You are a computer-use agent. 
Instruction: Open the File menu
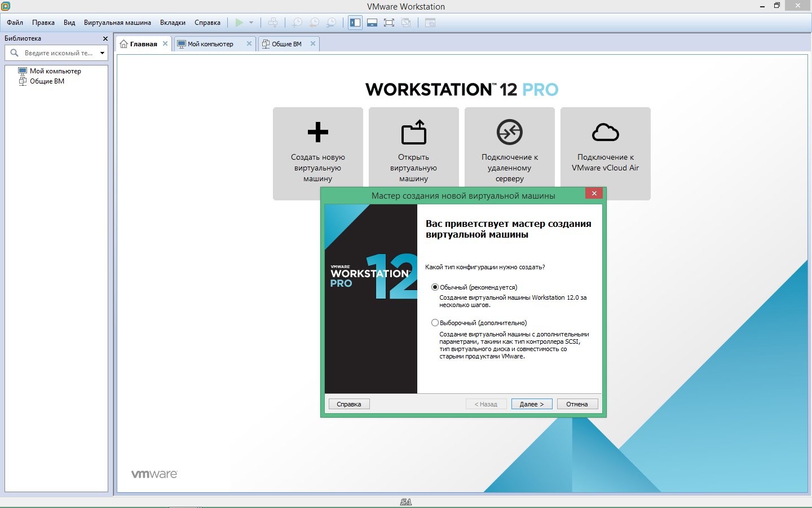tap(15, 23)
